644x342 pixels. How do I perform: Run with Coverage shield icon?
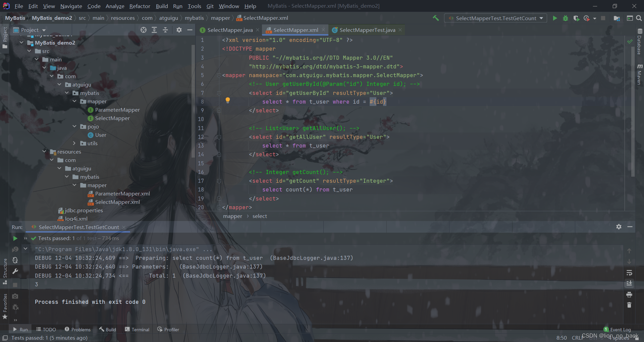tap(576, 18)
